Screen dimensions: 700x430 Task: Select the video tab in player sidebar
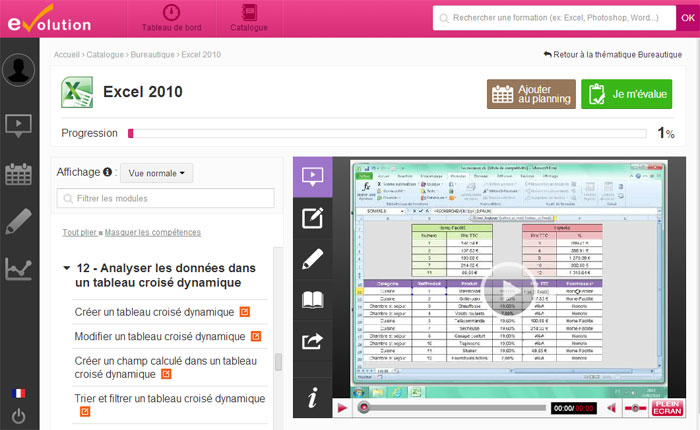[312, 177]
